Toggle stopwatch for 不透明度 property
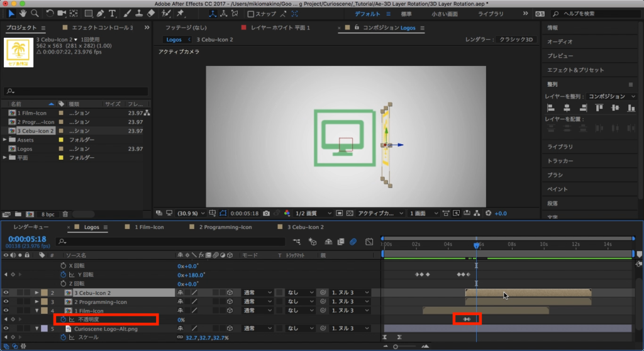This screenshot has width=644, height=351. (x=63, y=320)
